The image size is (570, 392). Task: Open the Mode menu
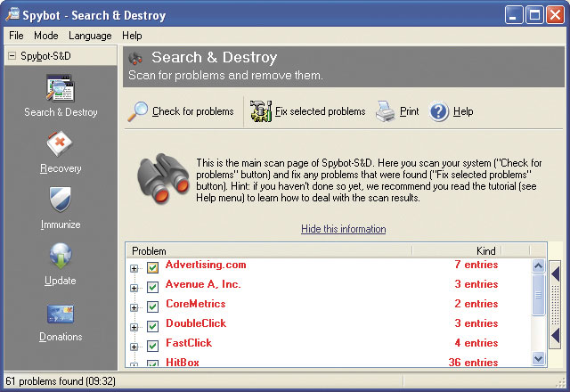click(45, 36)
